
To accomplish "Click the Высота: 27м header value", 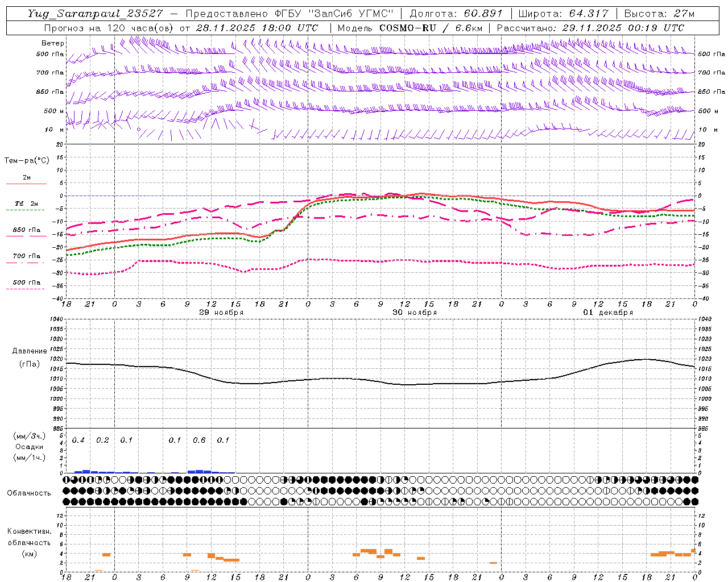I will click(x=659, y=14).
